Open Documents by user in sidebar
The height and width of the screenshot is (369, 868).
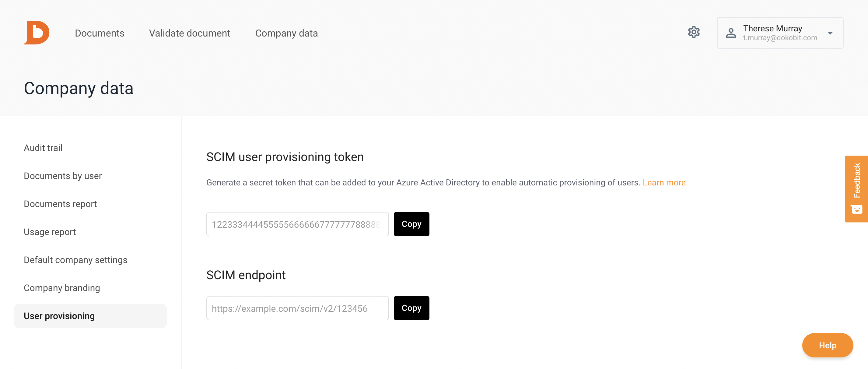coord(63,176)
